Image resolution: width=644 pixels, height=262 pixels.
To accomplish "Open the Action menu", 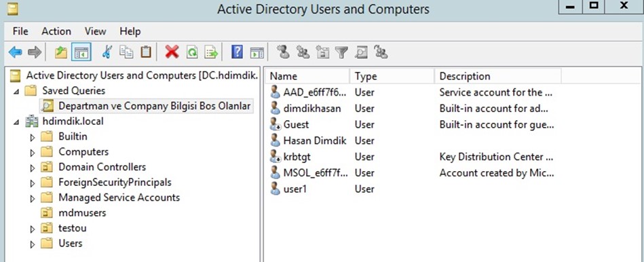I will point(56,31).
